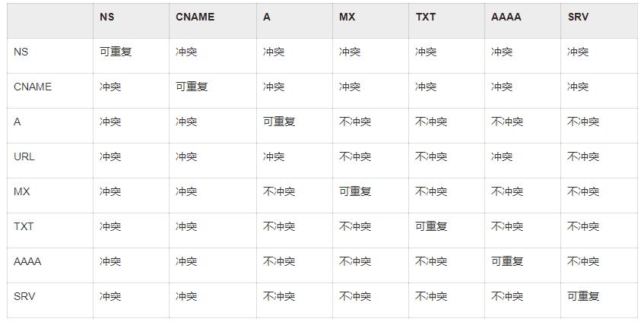Select the URL row label
This screenshot has width=644, height=322.
coord(24,156)
